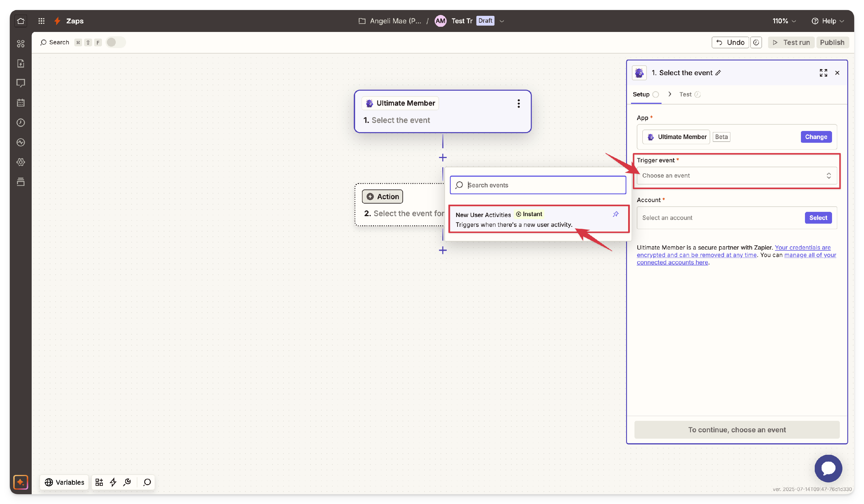Focus the Search events input
The image size is (864, 504).
[538, 185]
